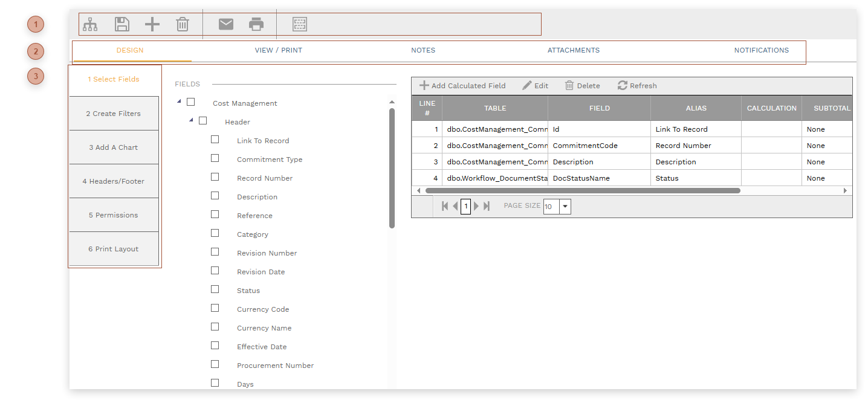The image size is (868, 403).
Task: Check the Record Number field checkbox
Action: point(215,176)
